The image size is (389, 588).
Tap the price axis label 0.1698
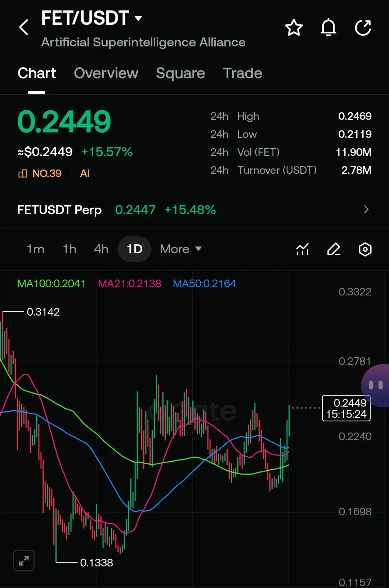click(x=355, y=512)
